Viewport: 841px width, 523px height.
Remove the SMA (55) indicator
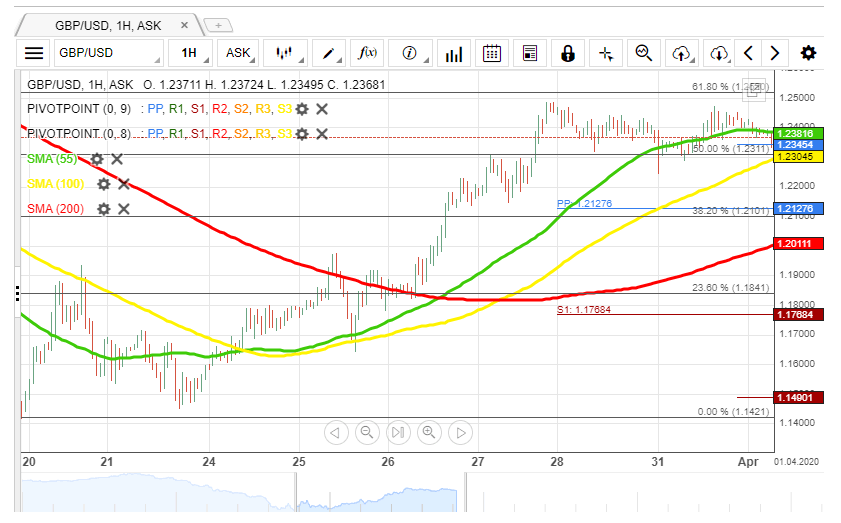pyautogui.click(x=117, y=159)
